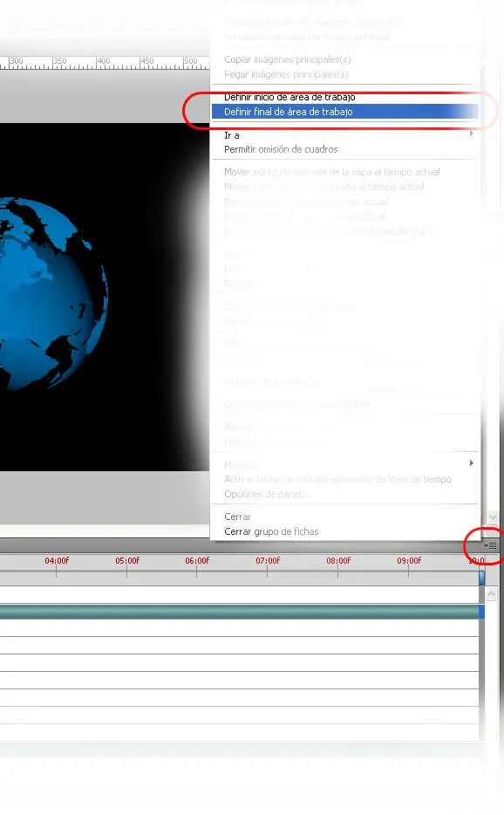
Task: Select Copiar imágenes principales(s) entry
Action: pyautogui.click(x=288, y=59)
